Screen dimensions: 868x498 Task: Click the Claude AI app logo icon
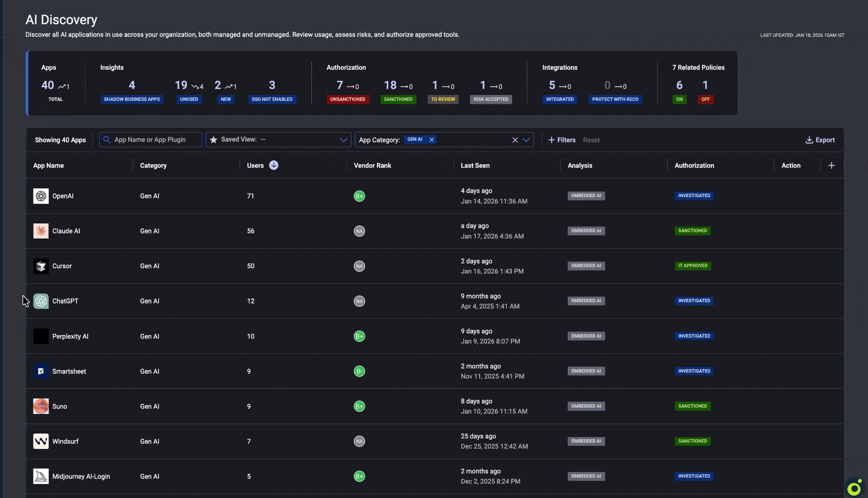(41, 231)
